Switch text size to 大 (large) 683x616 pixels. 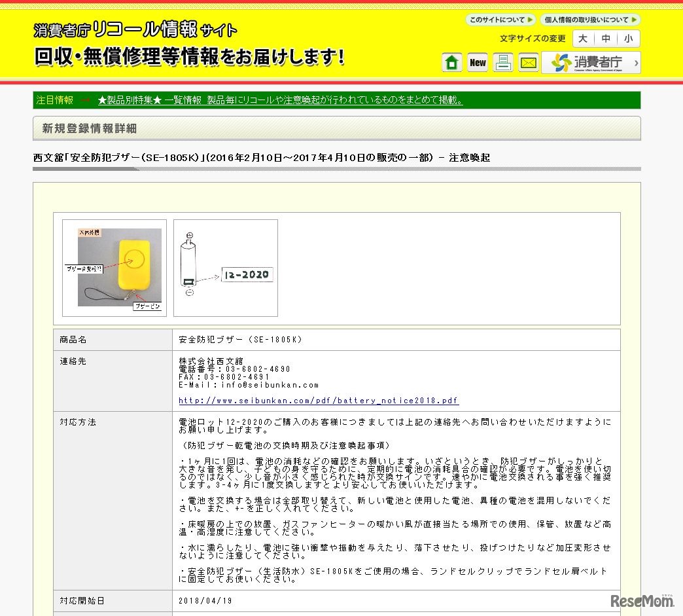pos(582,38)
